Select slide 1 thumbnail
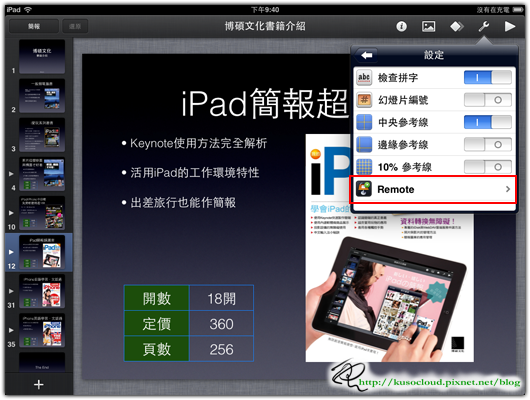The image size is (530, 400). [42, 56]
